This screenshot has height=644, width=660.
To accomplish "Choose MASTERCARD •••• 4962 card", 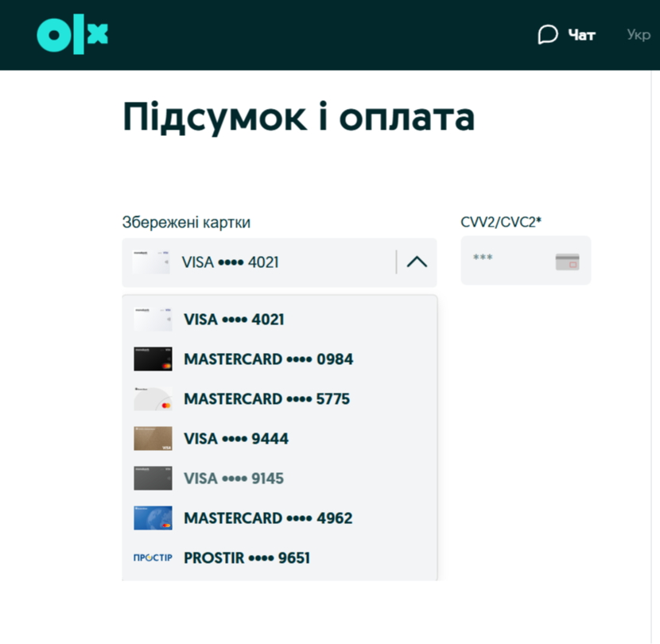I will click(279, 518).
